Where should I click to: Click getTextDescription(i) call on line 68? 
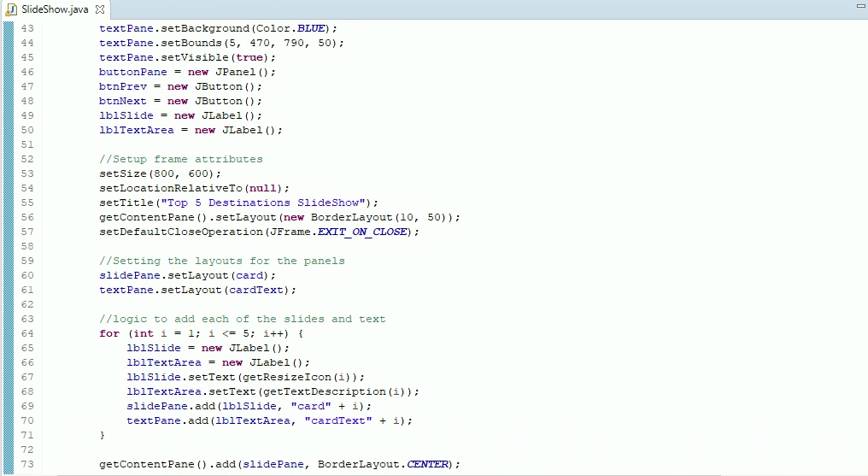(x=334, y=391)
